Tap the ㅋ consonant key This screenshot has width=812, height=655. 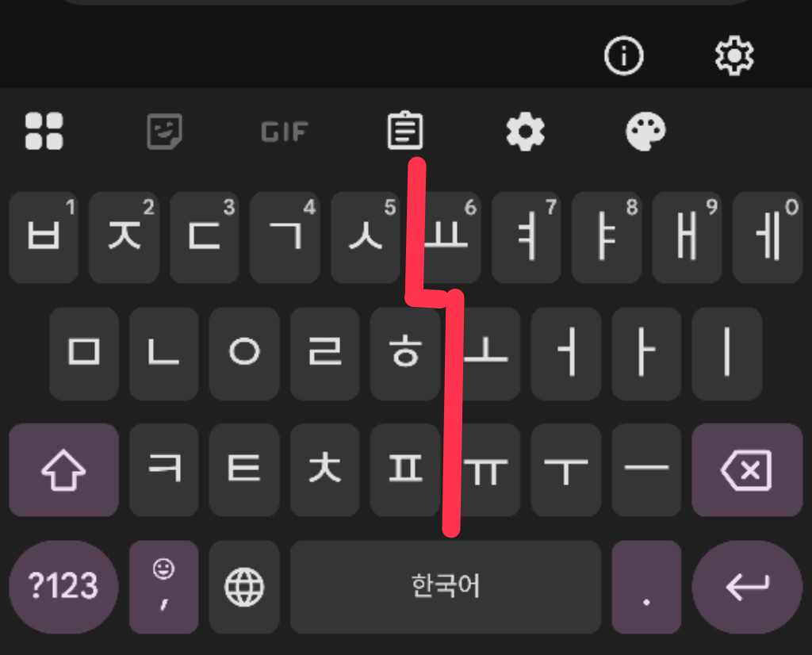pos(163,469)
